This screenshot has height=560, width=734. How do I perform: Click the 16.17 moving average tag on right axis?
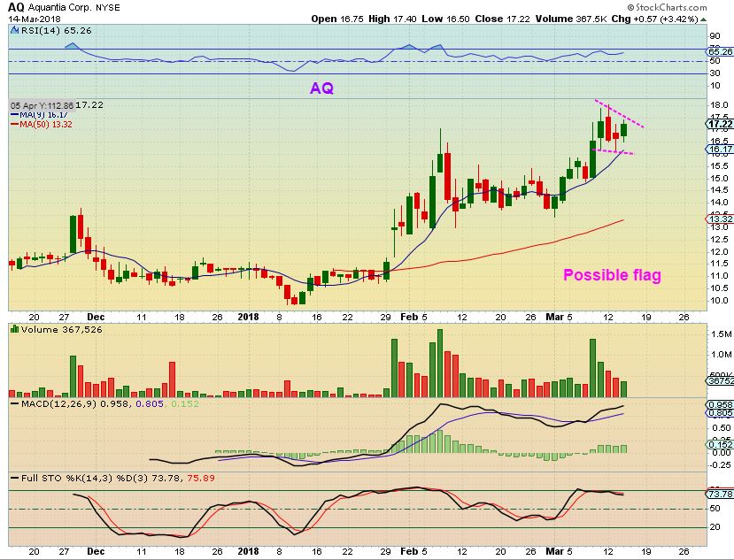[x=720, y=150]
